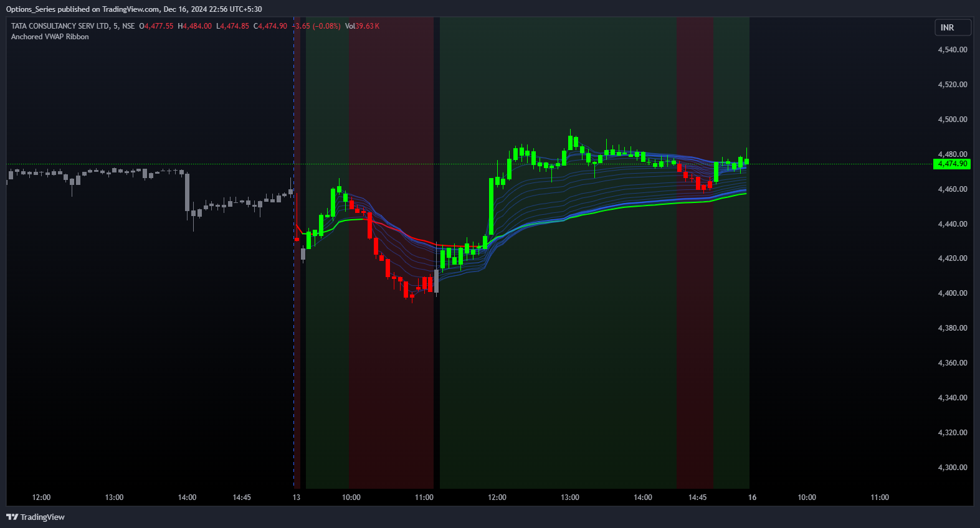Screen dimensions: 980x528
Task: Click the 4,540.00 price axis label
Action: [x=953, y=50]
